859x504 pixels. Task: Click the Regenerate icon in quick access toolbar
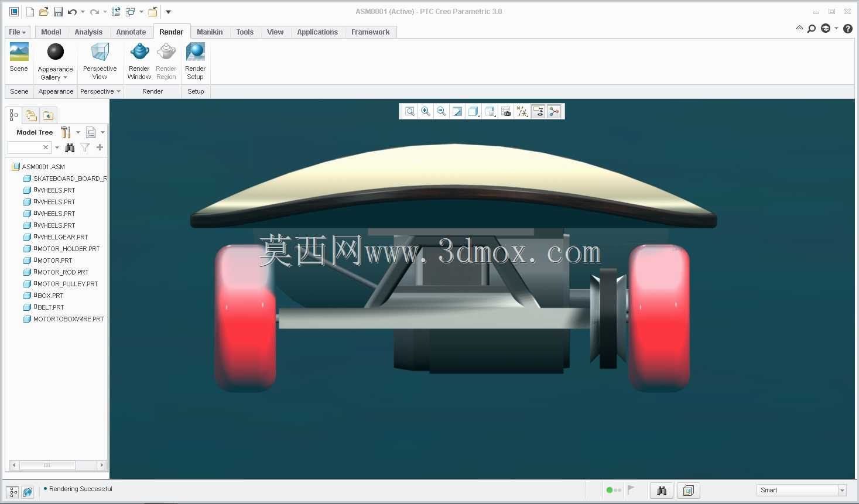click(x=116, y=12)
